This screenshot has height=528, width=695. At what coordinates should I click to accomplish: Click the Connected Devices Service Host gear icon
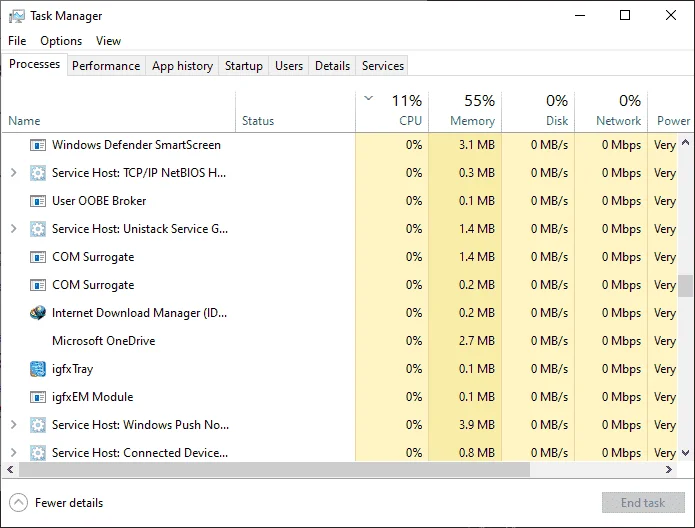(x=38, y=453)
